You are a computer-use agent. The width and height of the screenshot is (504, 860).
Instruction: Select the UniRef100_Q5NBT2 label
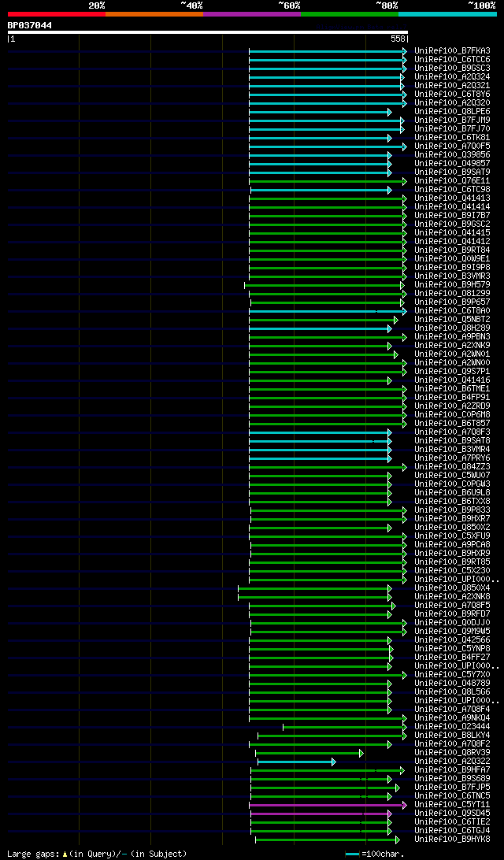point(453,319)
